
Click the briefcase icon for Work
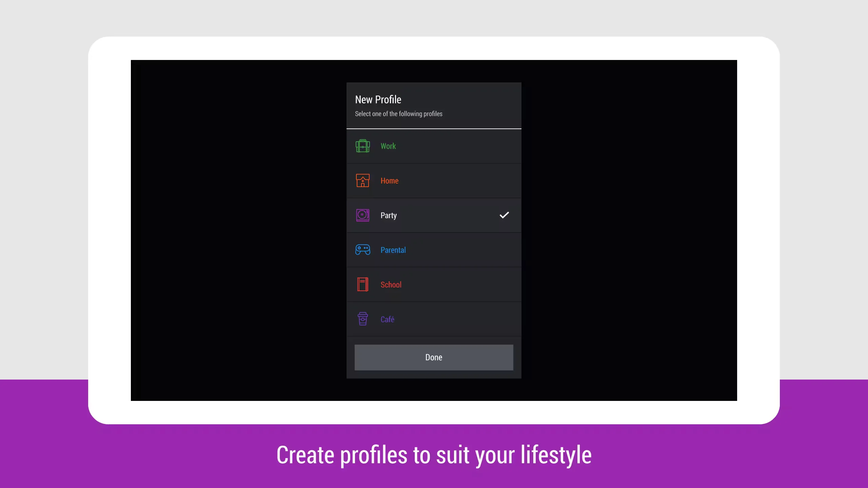tap(362, 145)
